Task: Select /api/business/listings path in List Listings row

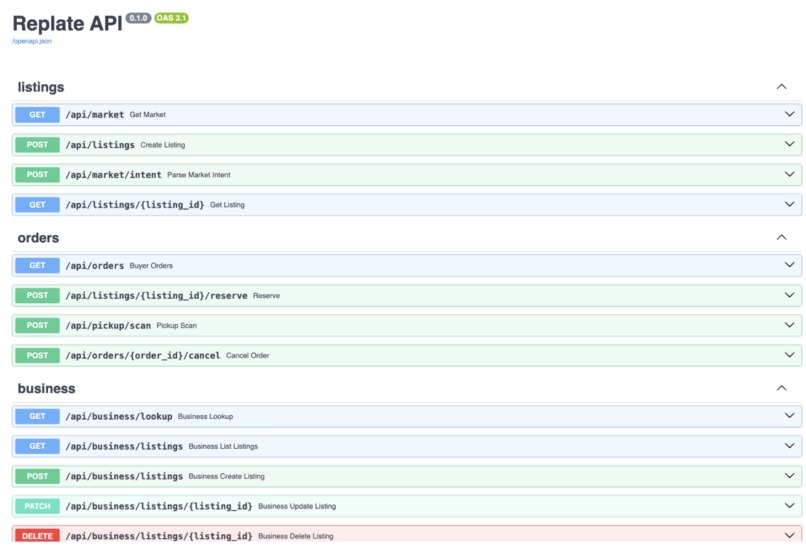Action: [x=124, y=446]
